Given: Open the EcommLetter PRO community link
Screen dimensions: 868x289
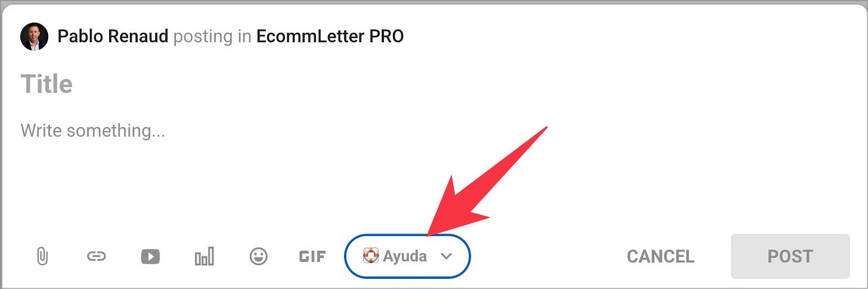Looking at the screenshot, I should (x=330, y=37).
